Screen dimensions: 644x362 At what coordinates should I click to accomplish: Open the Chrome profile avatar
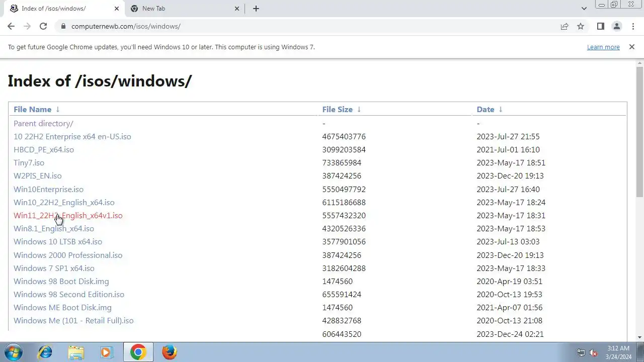point(616,26)
